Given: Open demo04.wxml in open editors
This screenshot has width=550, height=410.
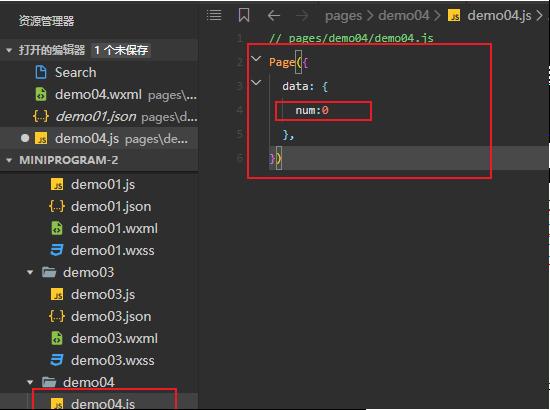Looking at the screenshot, I should click(x=98, y=94).
